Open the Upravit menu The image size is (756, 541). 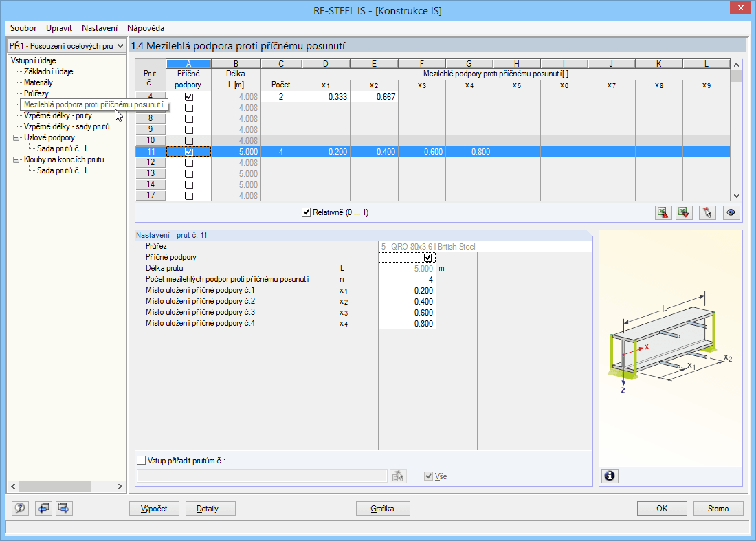pos(59,28)
